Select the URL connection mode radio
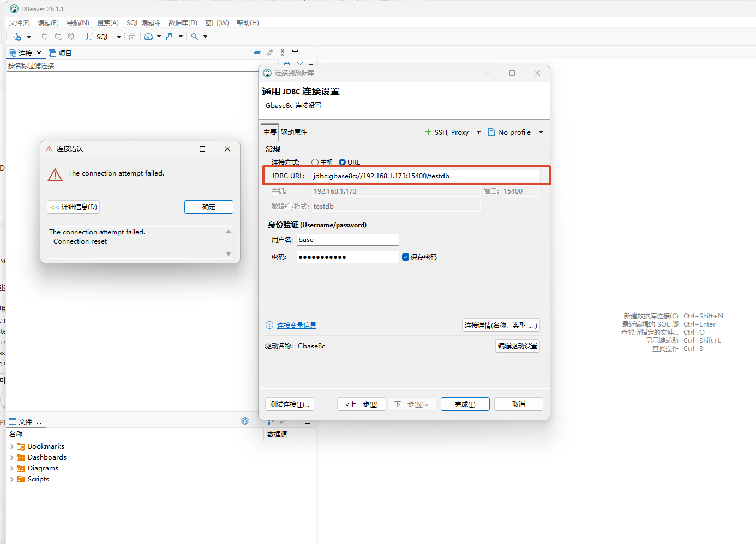Viewport: 756px width, 544px height. (343, 162)
